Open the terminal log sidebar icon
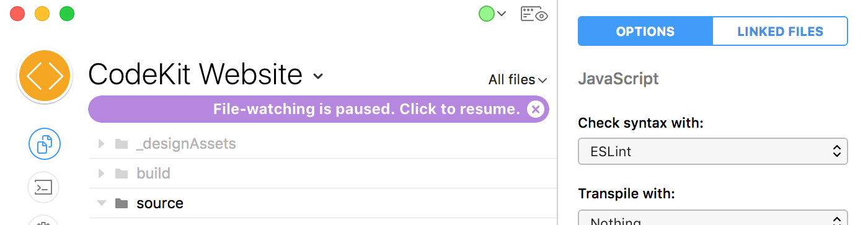 [43, 187]
